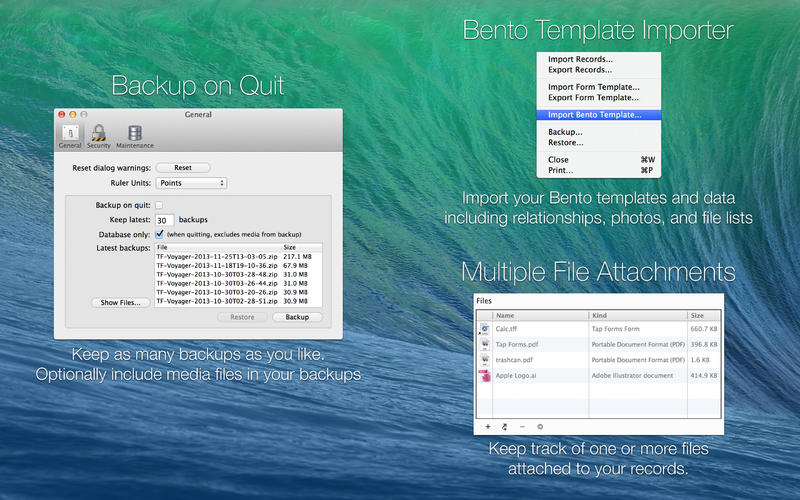Image resolution: width=800 pixels, height=500 pixels.
Task: Select Export Form Template from menu
Action: 593,97
